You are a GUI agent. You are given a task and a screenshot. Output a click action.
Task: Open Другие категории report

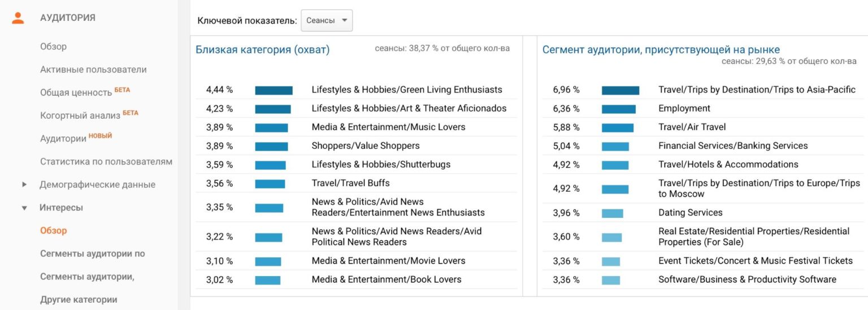point(79,300)
